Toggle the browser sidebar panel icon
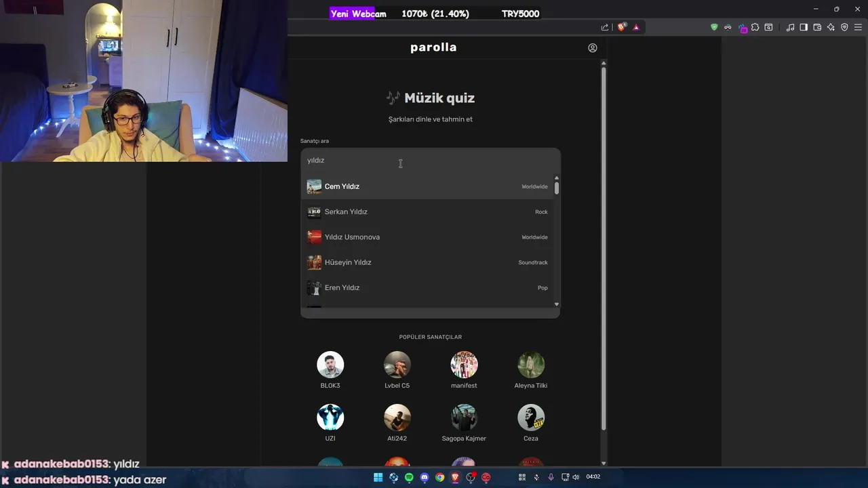Viewport: 868px width, 488px height. (804, 27)
